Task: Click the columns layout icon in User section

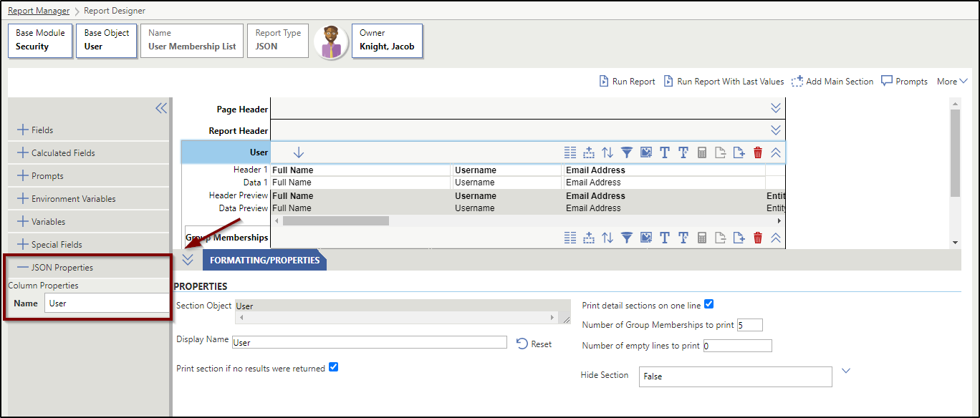Action: (x=570, y=152)
